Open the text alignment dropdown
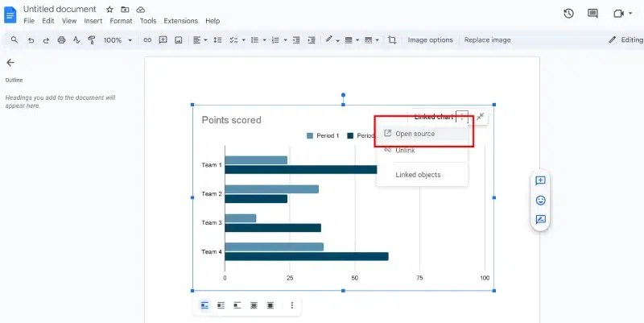 [x=200, y=39]
